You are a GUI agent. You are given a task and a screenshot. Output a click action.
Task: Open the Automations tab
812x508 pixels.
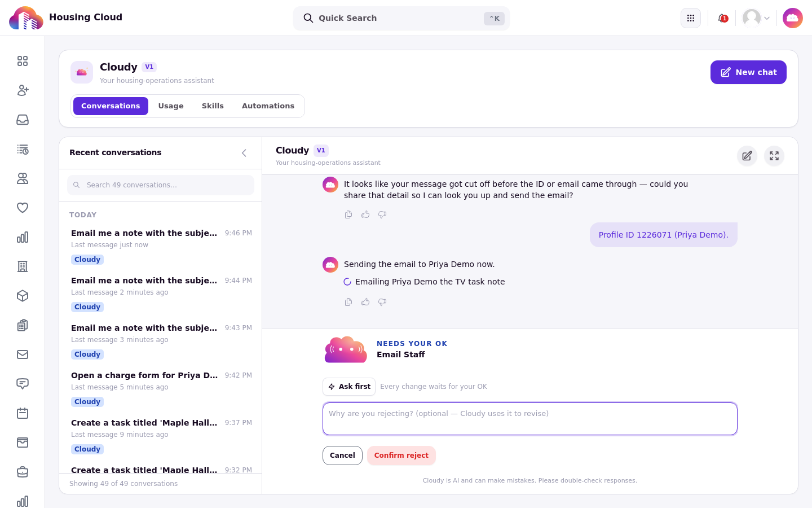coord(268,106)
